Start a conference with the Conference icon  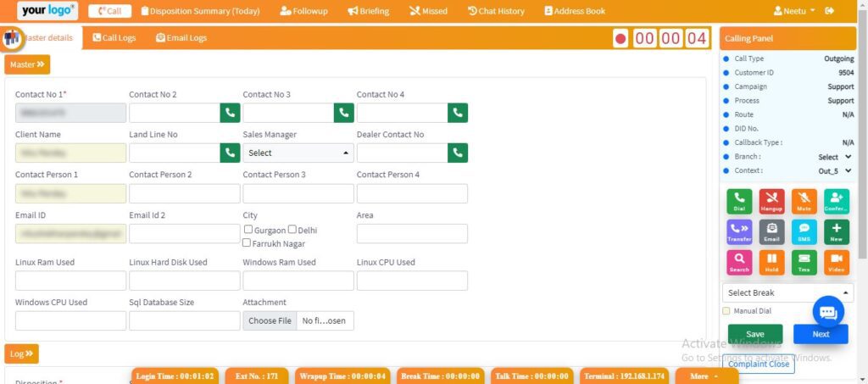pyautogui.click(x=837, y=202)
